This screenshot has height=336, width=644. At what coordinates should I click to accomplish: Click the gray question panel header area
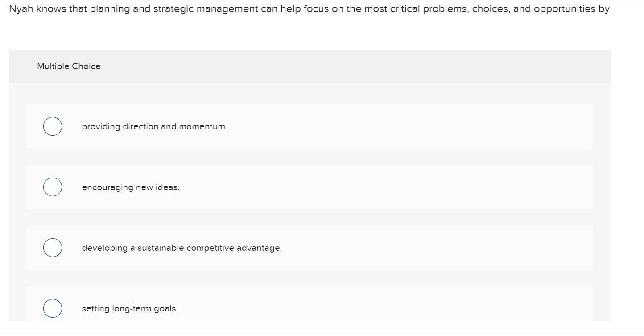[310, 66]
